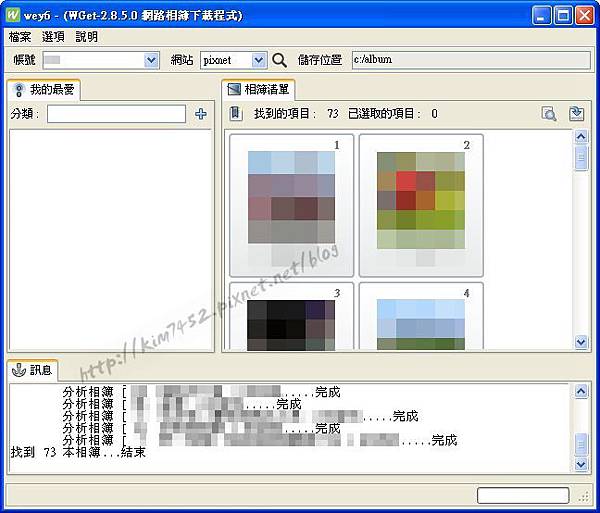Click the preview magnifier icon in album list
Viewport: 600px width, 513px height.
click(549, 114)
